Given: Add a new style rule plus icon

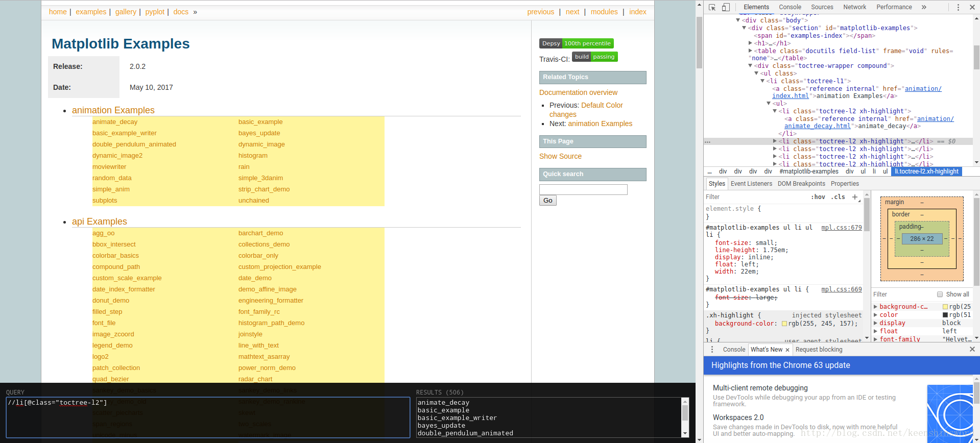Looking at the screenshot, I should click(x=855, y=197).
